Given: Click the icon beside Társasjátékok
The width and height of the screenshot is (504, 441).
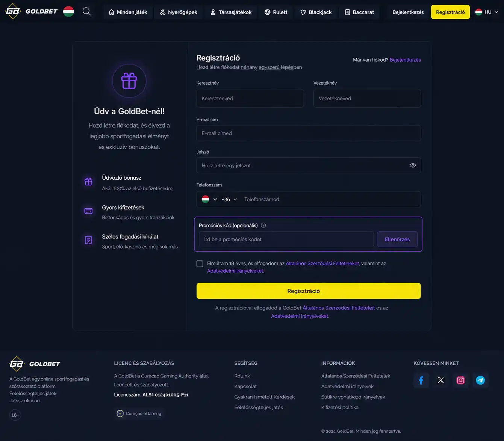Looking at the screenshot, I should [x=213, y=12].
